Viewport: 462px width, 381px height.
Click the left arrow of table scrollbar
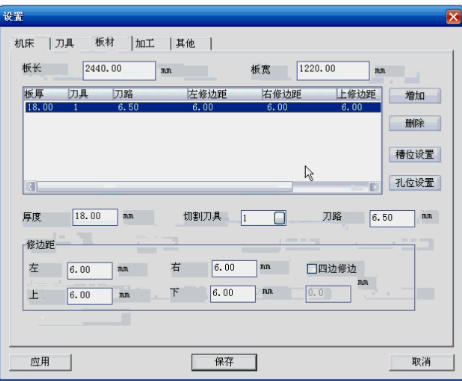(x=31, y=187)
